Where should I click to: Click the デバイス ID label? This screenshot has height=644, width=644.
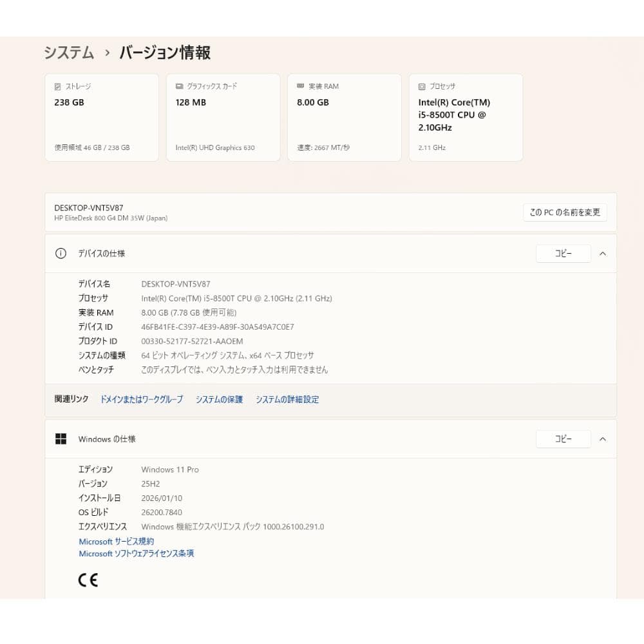tap(95, 327)
